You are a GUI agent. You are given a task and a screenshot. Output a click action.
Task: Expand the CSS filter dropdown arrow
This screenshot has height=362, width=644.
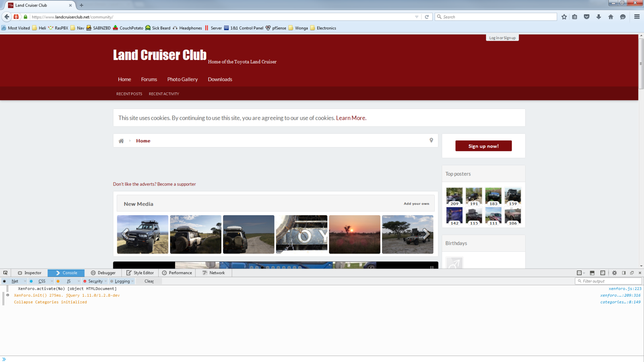pyautogui.click(x=52, y=281)
